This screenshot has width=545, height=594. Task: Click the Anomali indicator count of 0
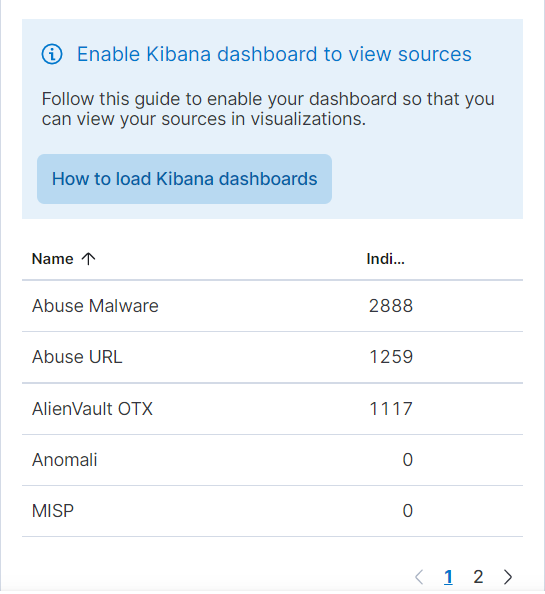(x=408, y=460)
